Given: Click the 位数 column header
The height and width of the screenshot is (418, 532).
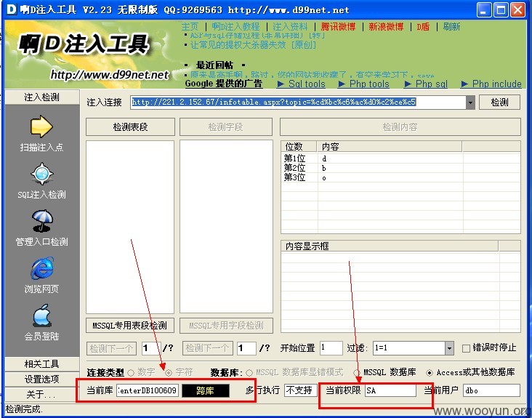Looking at the screenshot, I should pos(299,147).
